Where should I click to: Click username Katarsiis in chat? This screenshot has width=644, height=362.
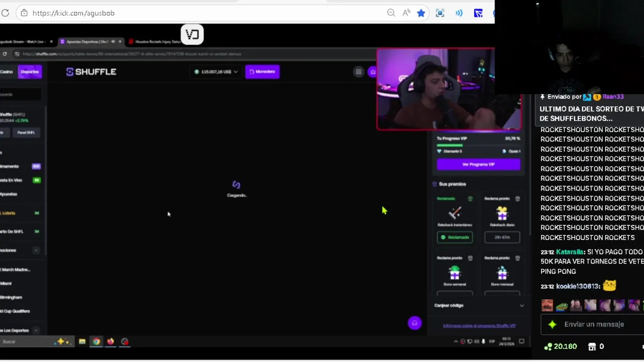point(570,252)
